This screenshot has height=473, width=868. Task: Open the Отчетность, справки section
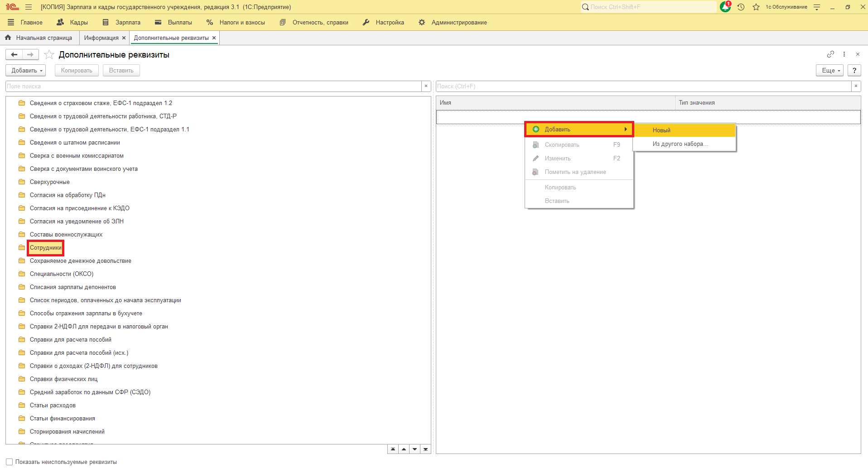point(314,22)
